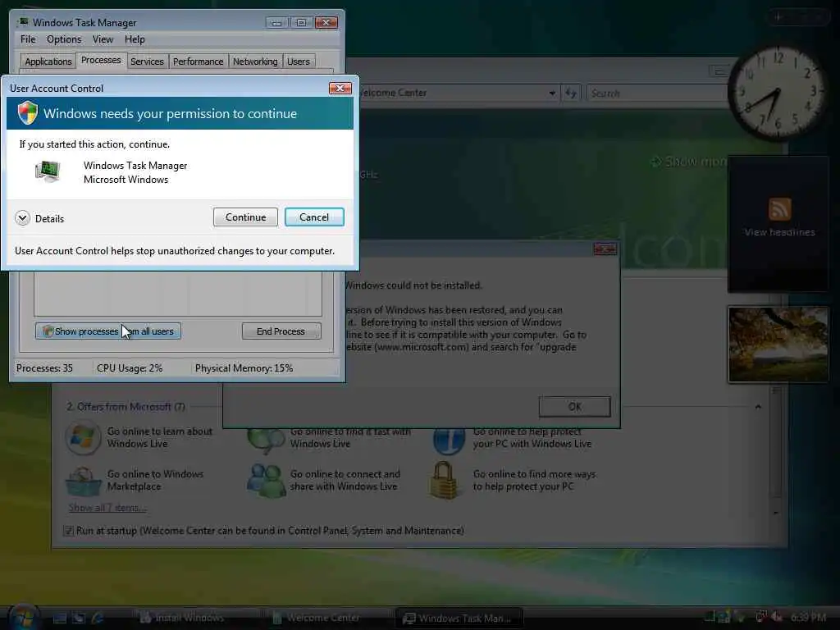
Task: Open the File menu in Task Manager
Action: pyautogui.click(x=28, y=39)
